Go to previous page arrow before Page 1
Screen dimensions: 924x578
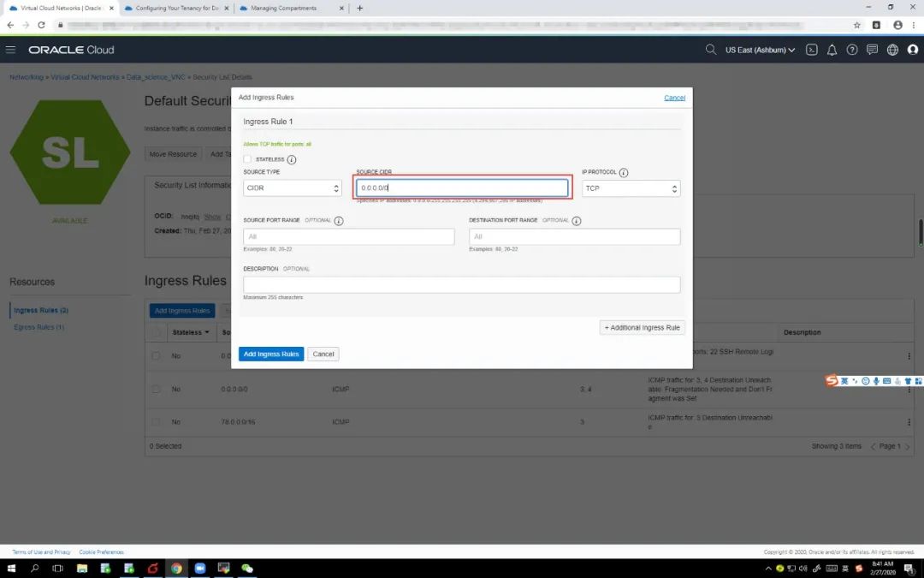click(x=874, y=446)
